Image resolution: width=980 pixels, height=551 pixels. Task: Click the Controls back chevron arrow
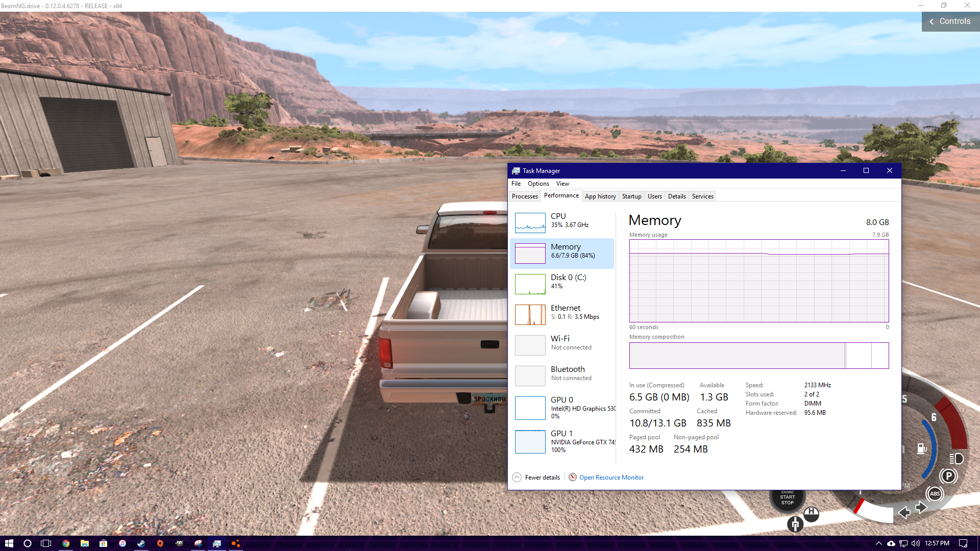point(932,21)
